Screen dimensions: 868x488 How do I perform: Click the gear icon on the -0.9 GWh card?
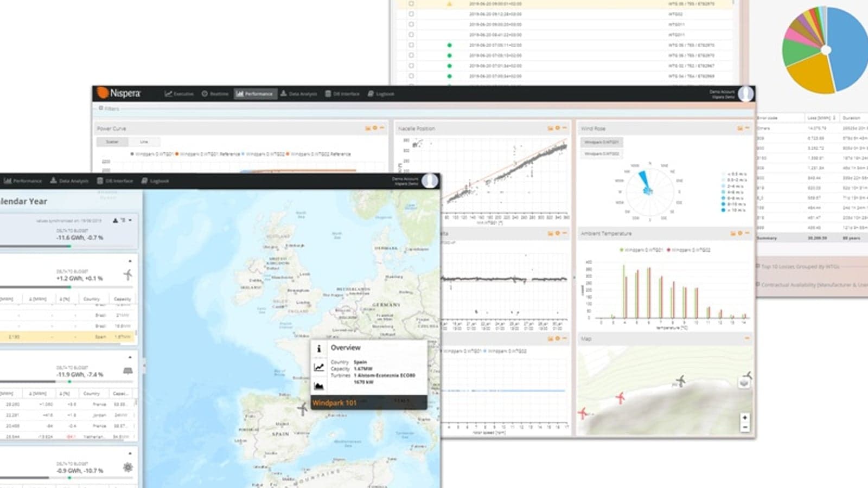(x=128, y=467)
